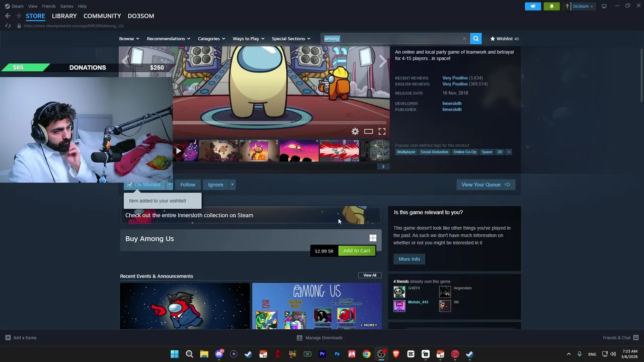Open the Friends menu
Viewport: 644px width, 362px height.
click(x=49, y=6)
